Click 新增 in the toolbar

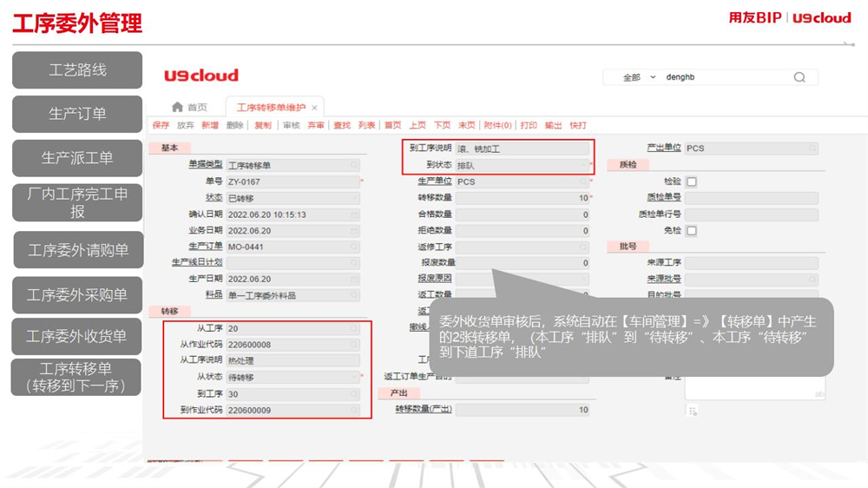coord(210,125)
